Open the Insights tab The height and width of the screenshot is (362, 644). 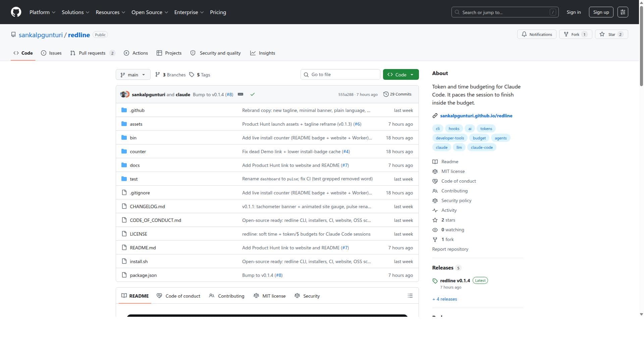click(263, 53)
